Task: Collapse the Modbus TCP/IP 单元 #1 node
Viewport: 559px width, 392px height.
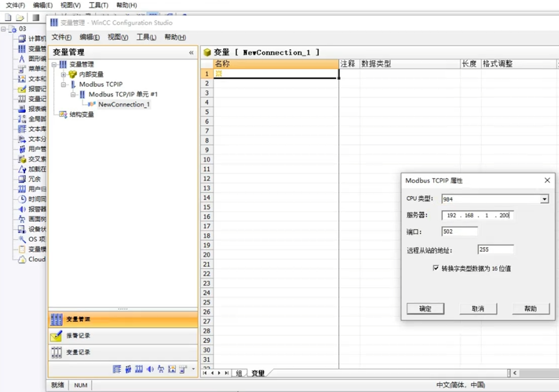Action: [x=73, y=94]
